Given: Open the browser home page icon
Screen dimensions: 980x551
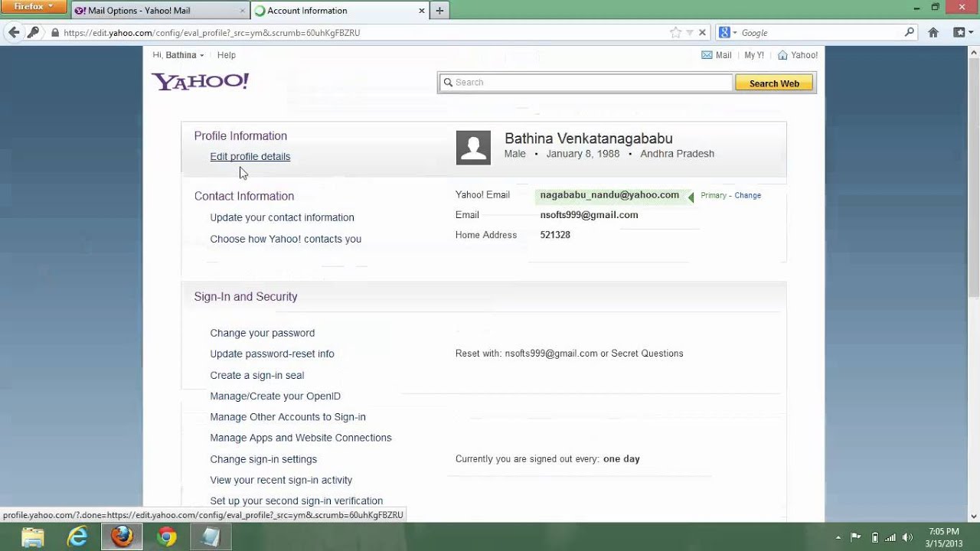Looking at the screenshot, I should click(x=933, y=32).
